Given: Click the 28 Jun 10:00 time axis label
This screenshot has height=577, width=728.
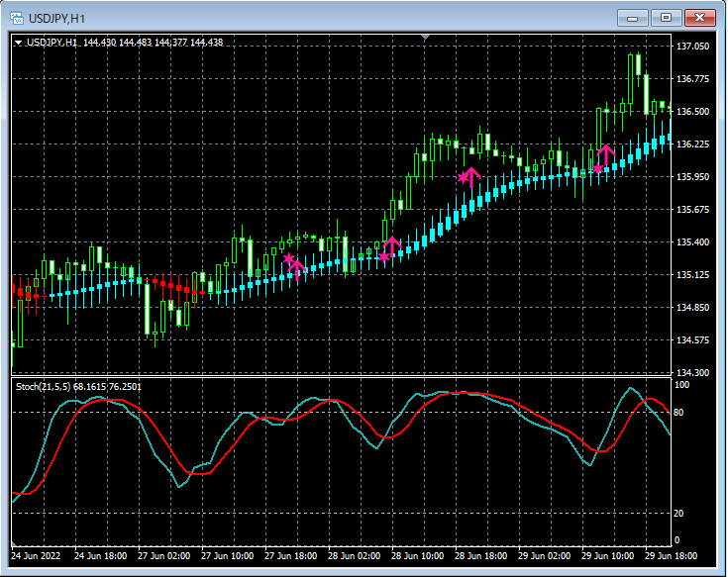Looking at the screenshot, I should click(416, 556).
